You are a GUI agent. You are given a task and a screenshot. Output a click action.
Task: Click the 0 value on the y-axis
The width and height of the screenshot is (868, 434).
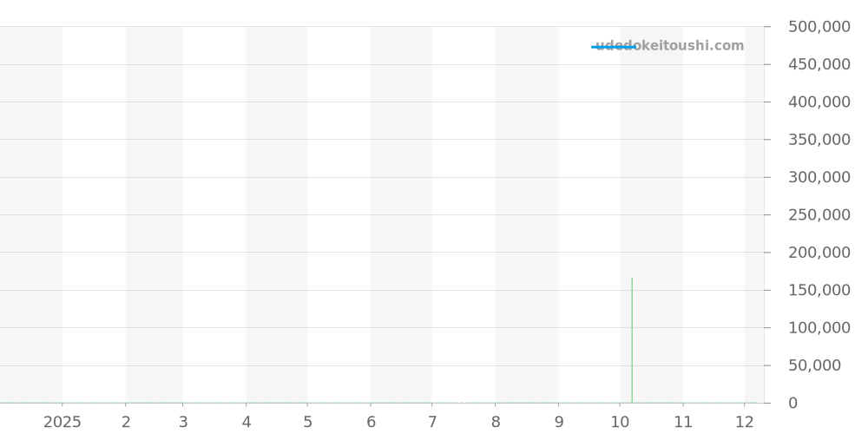(792, 404)
